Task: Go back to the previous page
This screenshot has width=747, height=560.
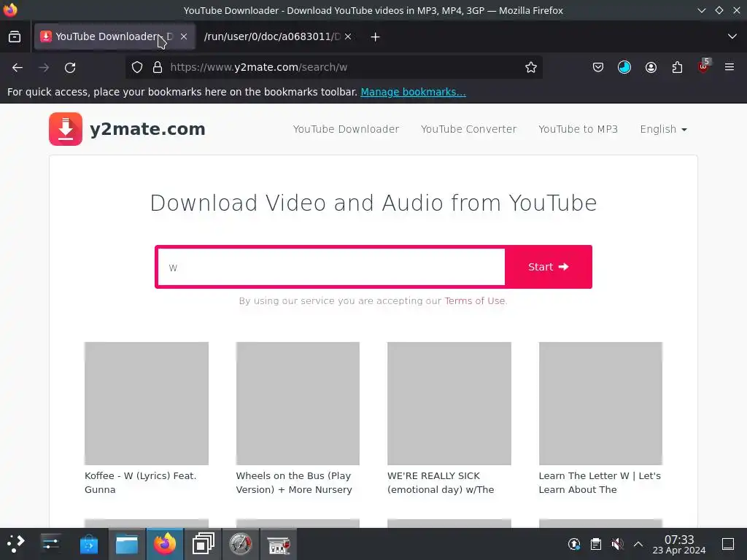Action: coord(18,68)
